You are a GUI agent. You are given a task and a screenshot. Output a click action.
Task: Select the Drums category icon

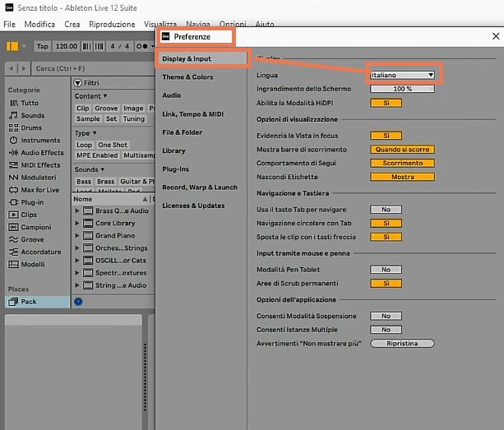click(x=13, y=127)
